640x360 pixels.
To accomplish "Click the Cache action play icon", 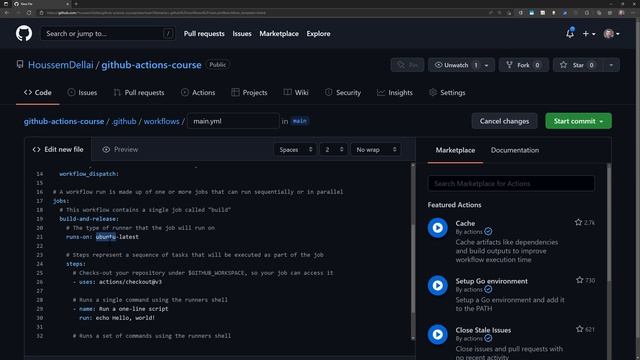I will point(438,228).
